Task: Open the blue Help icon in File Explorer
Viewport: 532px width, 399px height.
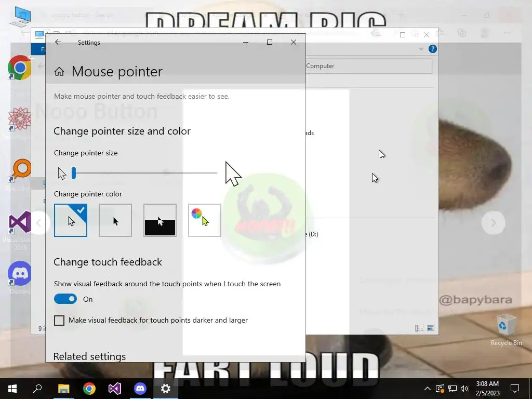Action: (x=433, y=49)
